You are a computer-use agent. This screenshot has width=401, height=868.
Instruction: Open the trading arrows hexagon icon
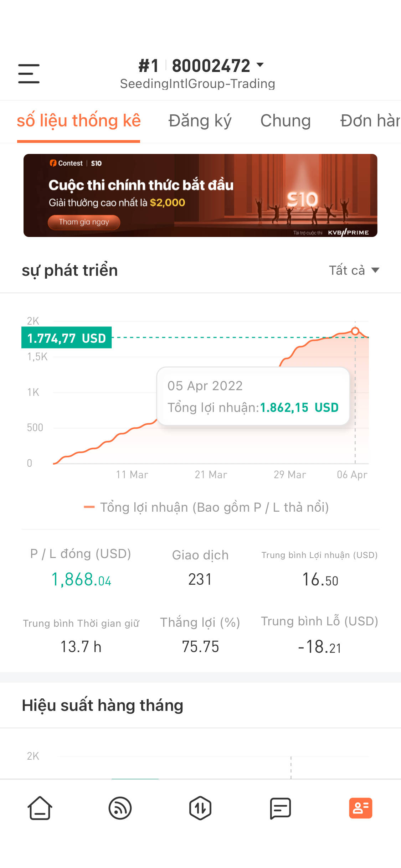(200, 808)
